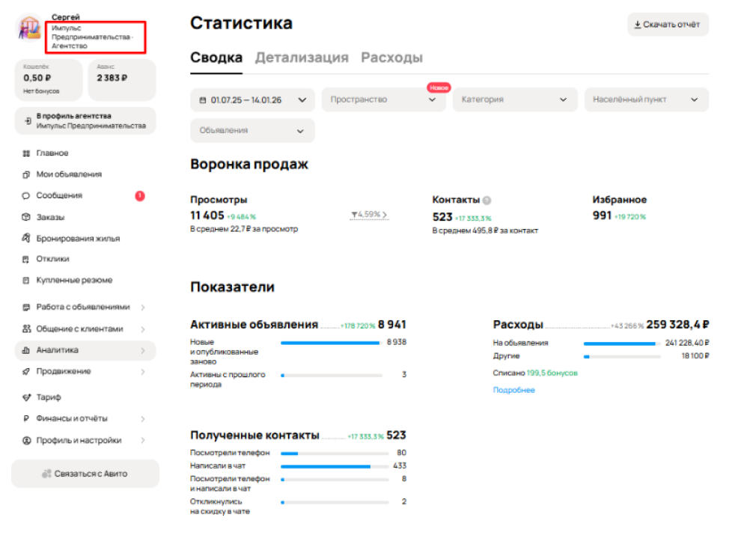
Task: Click the Скачать отчёт button
Action: pyautogui.click(x=668, y=25)
